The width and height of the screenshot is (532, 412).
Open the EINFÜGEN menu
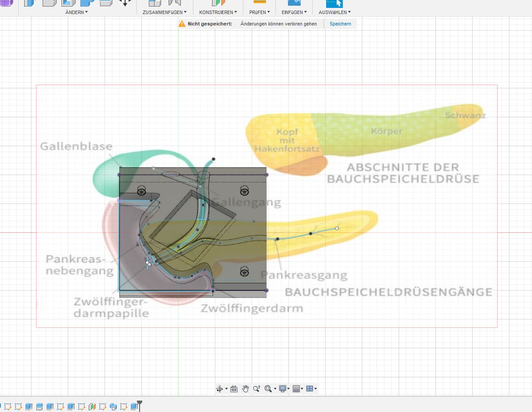coord(294,12)
